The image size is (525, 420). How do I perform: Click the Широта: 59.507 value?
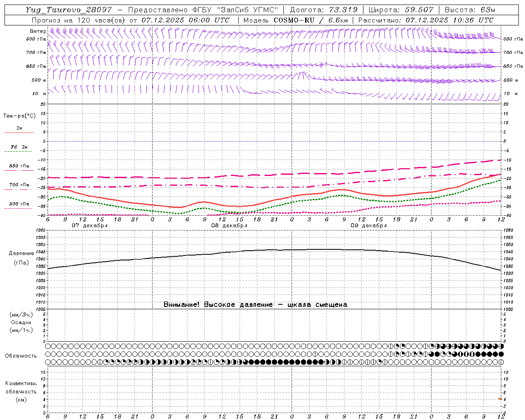(x=401, y=10)
